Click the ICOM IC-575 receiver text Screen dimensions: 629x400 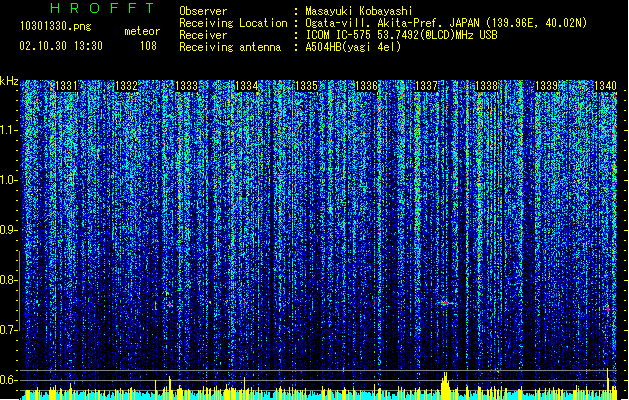coord(401,35)
